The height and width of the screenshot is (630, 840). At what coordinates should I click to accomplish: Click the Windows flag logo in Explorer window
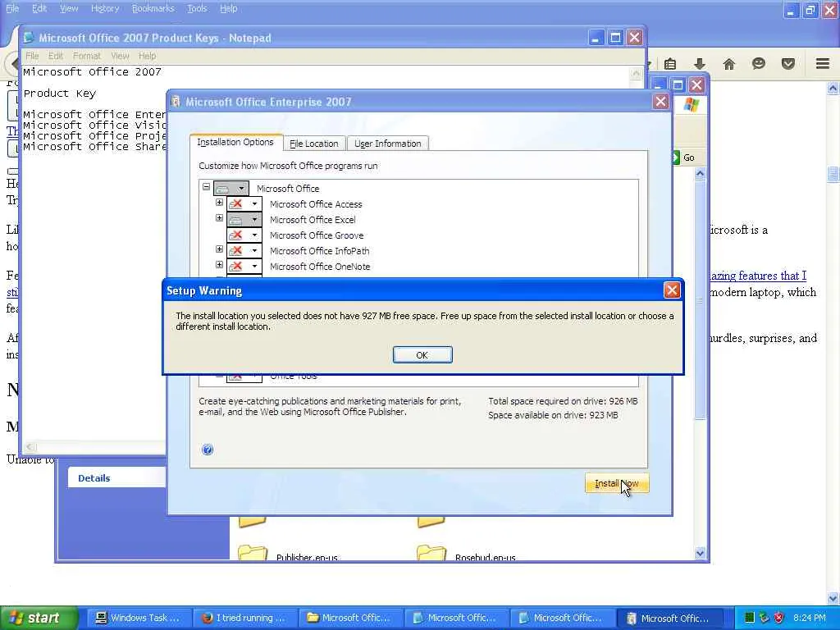click(691, 104)
